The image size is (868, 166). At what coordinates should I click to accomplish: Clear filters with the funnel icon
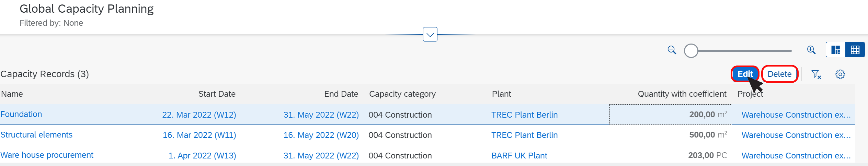pyautogui.click(x=816, y=74)
